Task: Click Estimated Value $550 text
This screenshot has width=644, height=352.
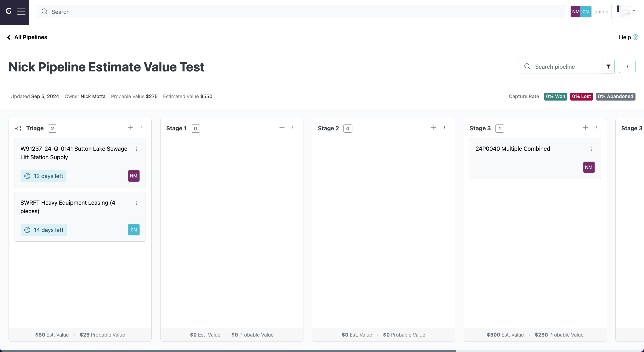Action: click(188, 96)
